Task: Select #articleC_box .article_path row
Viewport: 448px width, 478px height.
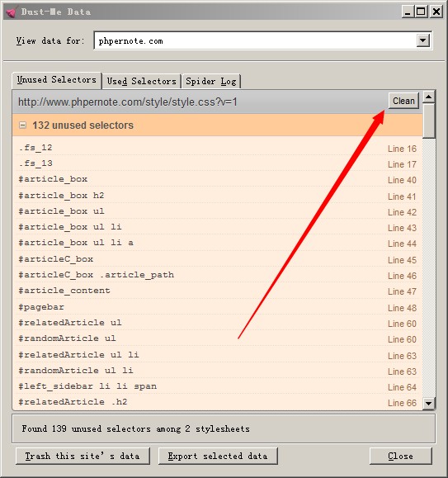Action: (218, 275)
